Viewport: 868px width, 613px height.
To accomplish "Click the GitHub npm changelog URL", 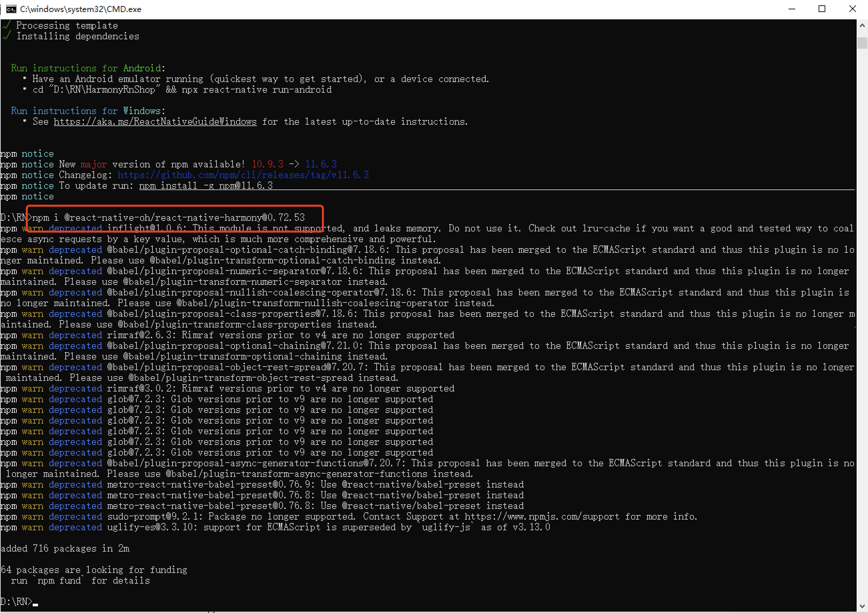I will 243,175.
